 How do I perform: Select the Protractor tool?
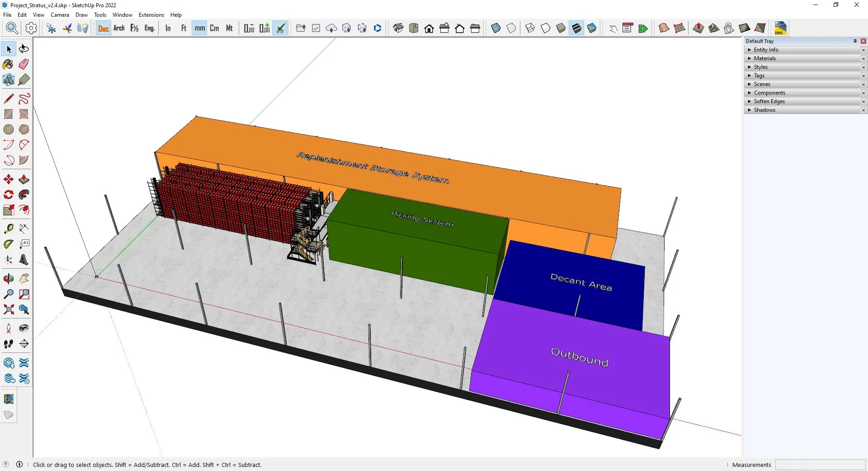coord(9,244)
